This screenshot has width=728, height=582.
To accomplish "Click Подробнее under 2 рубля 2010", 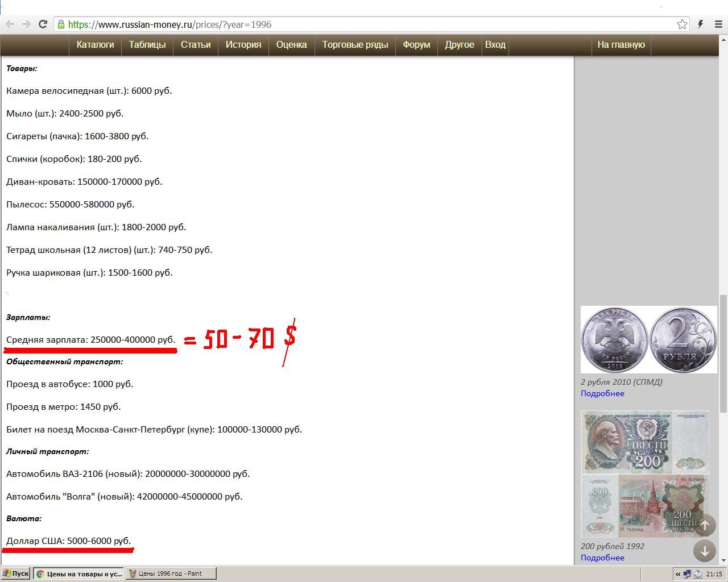I will pos(602,393).
